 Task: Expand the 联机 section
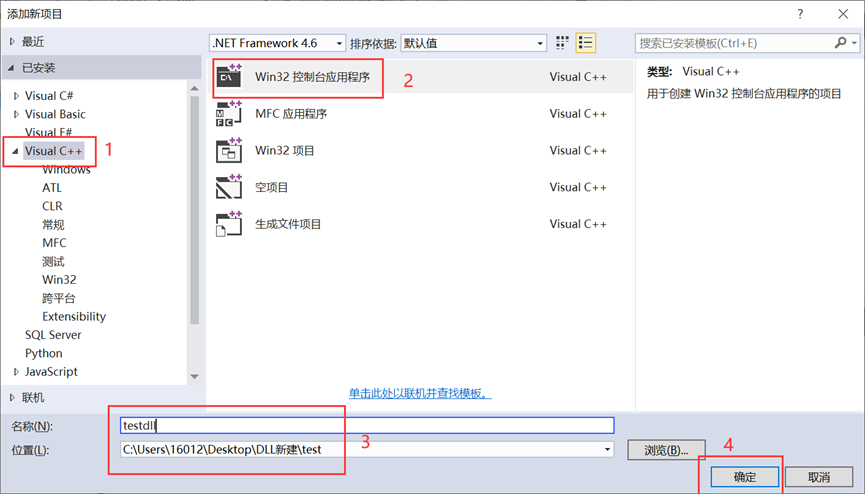(12, 397)
